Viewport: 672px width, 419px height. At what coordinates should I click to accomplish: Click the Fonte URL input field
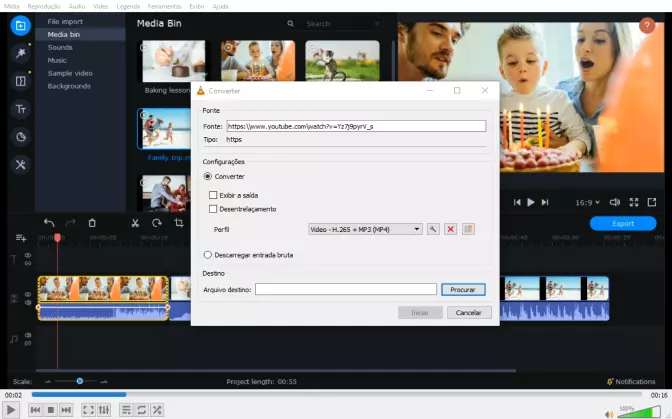point(356,126)
